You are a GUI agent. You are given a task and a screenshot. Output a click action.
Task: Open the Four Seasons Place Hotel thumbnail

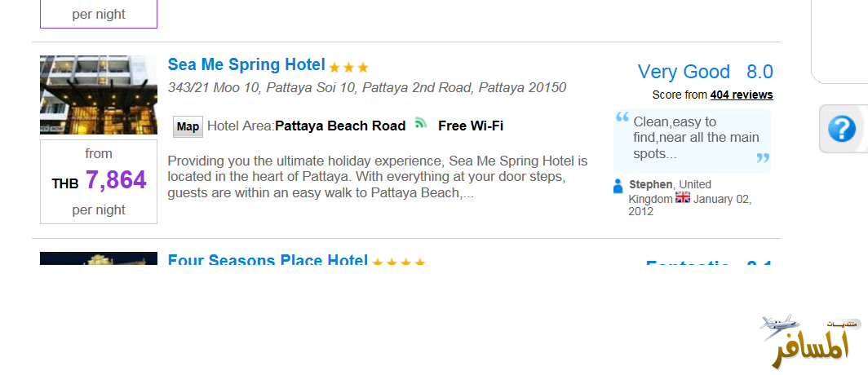coord(98,259)
